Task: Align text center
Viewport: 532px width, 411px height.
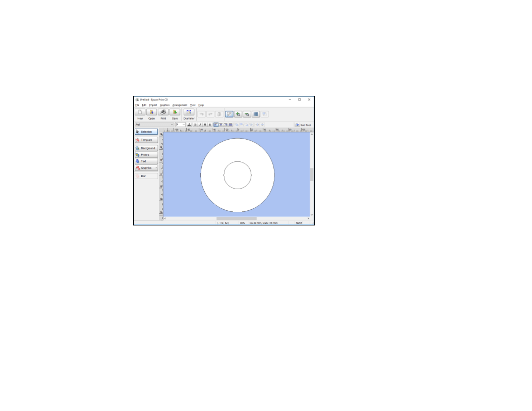Action: click(221, 125)
